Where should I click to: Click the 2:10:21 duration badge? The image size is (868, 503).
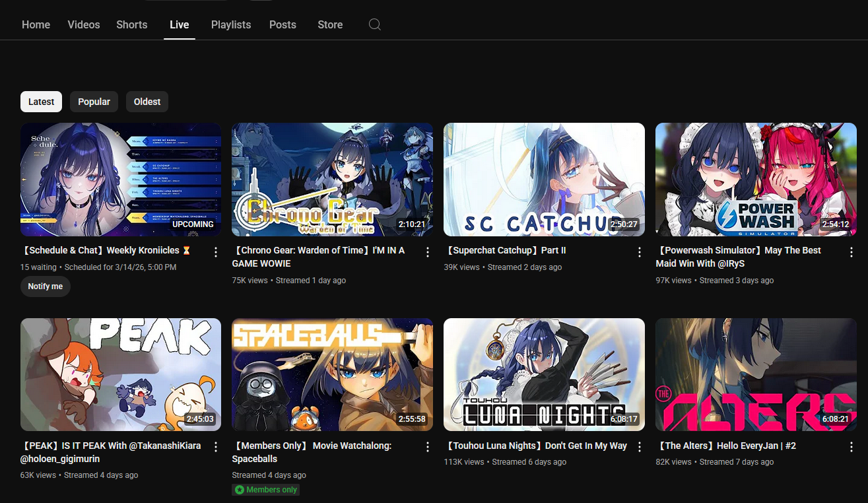[x=412, y=224]
